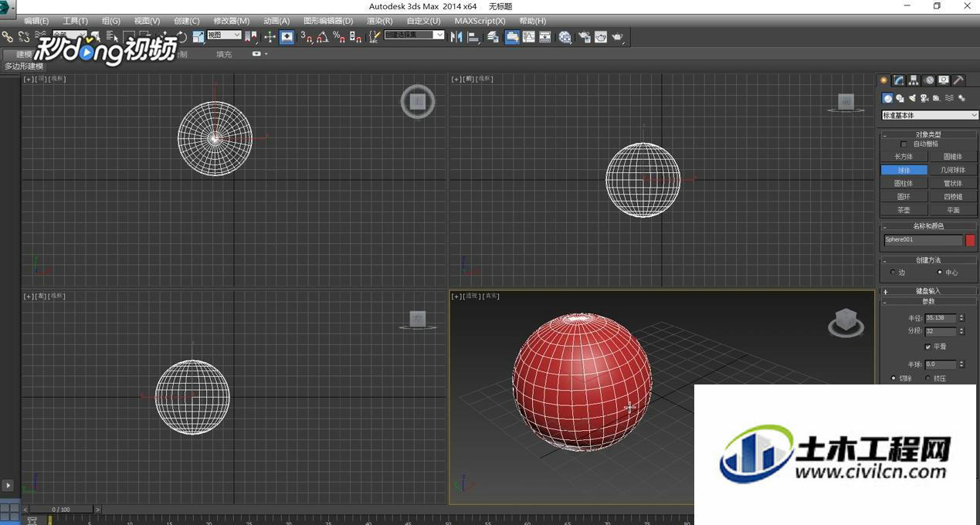Screen dimensions: 980x525
Task: Click the 几何球体 button
Action: (953, 170)
